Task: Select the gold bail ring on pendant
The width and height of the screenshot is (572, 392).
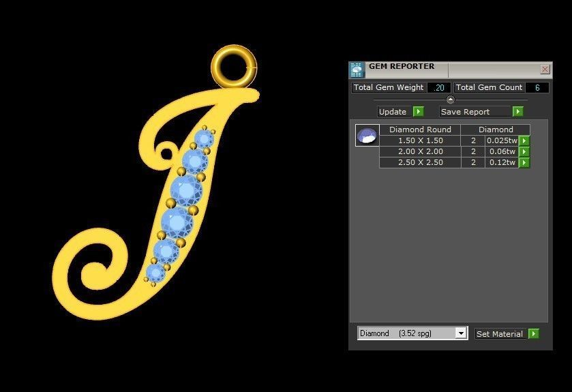Action: (234, 66)
